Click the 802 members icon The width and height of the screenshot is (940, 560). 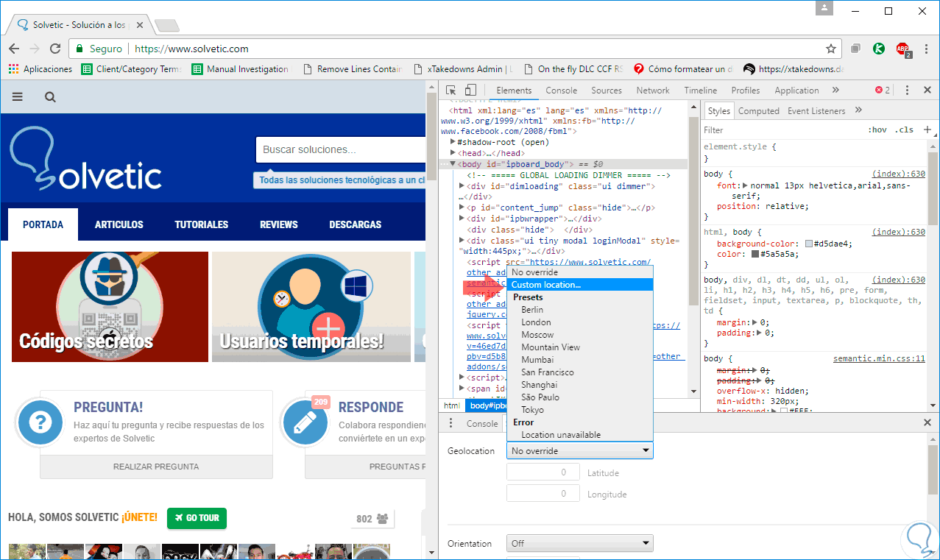(382, 519)
